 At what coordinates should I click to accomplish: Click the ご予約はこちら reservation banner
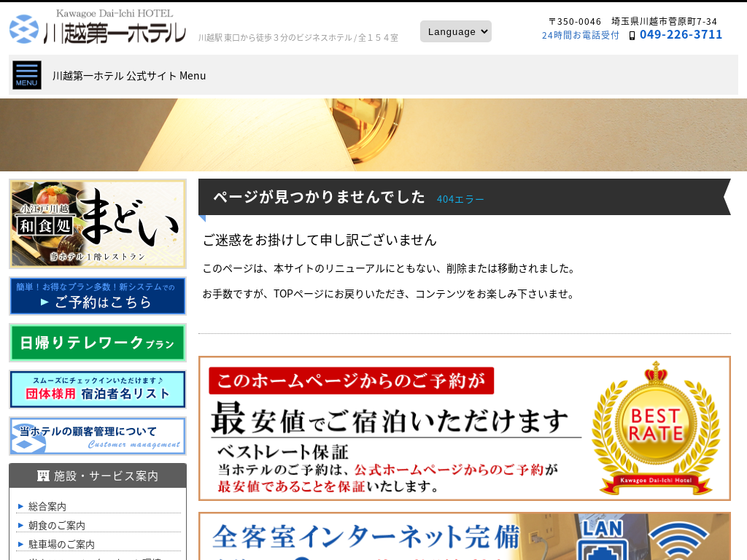[98, 296]
